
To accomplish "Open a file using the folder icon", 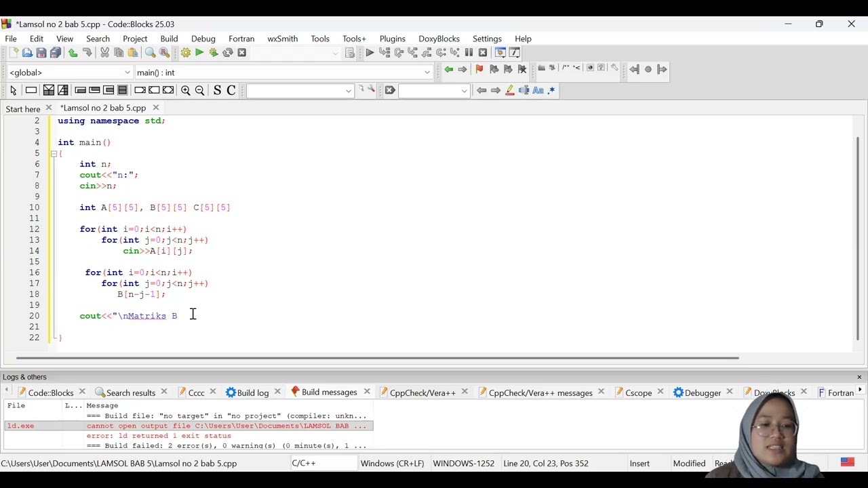I will tap(27, 53).
